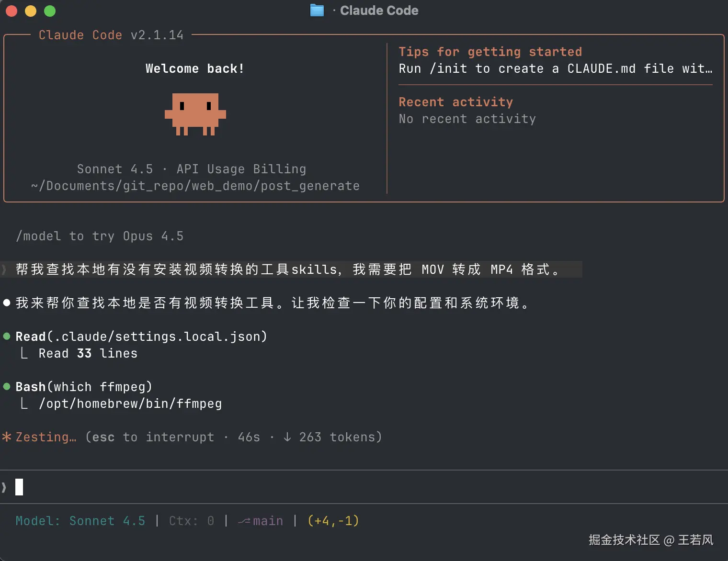The image size is (728, 561).
Task: Click the 'esc to interrupt' hint
Action: 153,437
